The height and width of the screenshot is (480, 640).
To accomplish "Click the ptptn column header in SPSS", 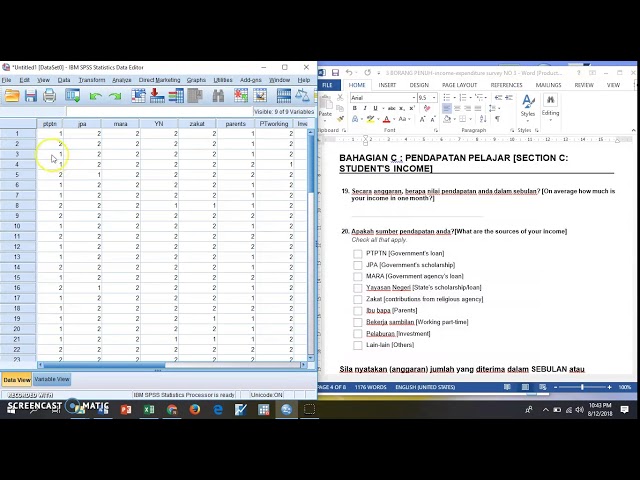I will [x=49, y=124].
